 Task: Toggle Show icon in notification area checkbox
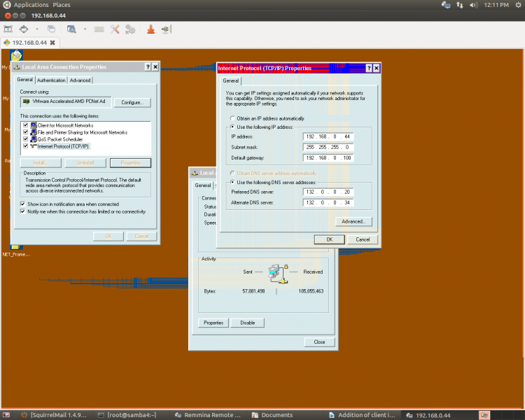tap(23, 204)
